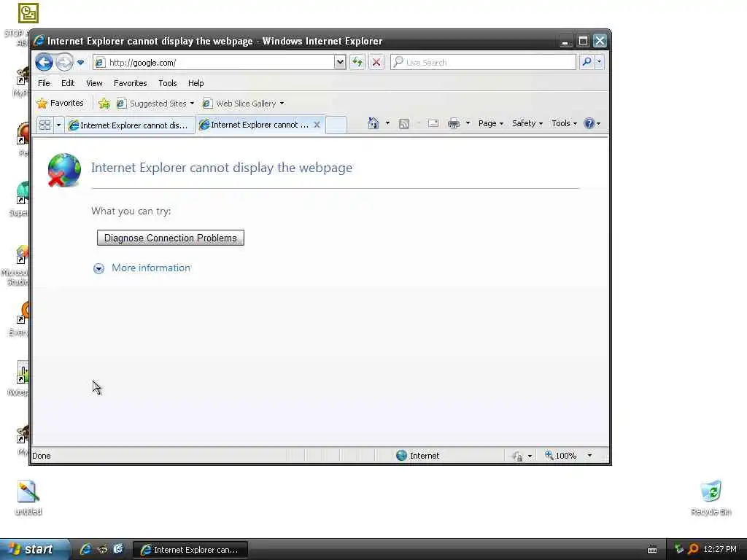Open the Print options dropdown arrow
Image resolution: width=747 pixels, height=560 pixels.
click(x=468, y=123)
